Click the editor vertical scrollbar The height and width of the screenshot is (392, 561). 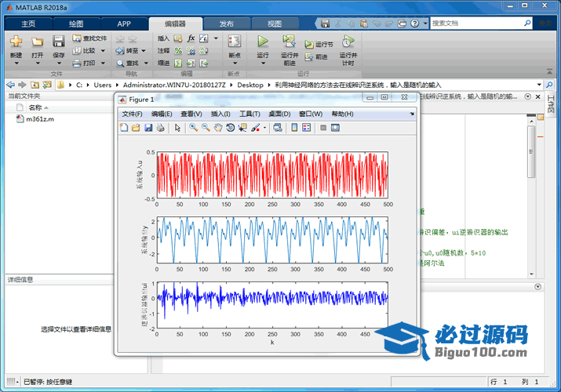pyautogui.click(x=531, y=152)
